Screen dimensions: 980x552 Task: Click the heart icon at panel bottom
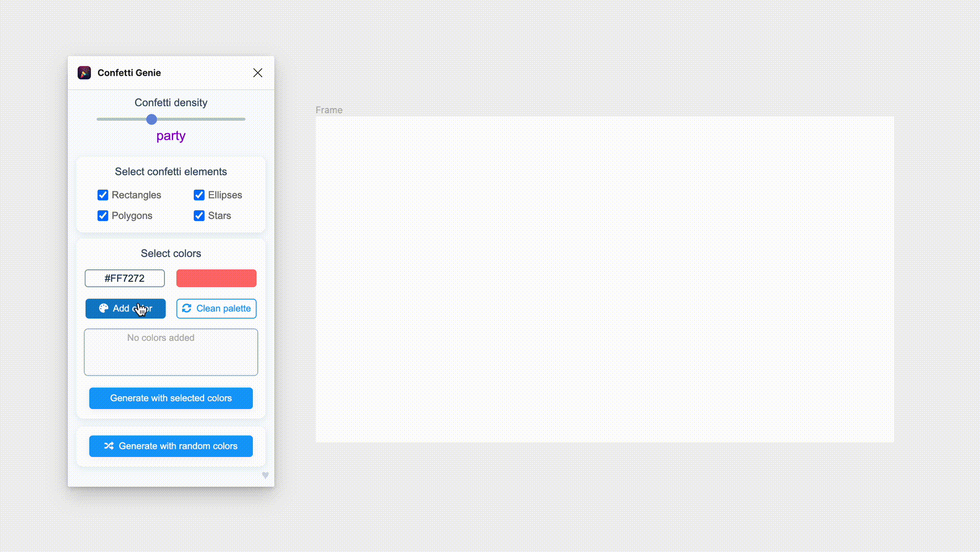[x=264, y=475]
